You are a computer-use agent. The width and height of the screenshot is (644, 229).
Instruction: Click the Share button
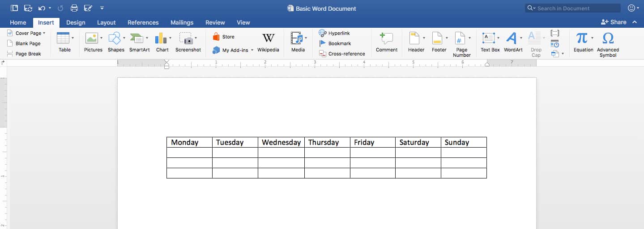(614, 22)
